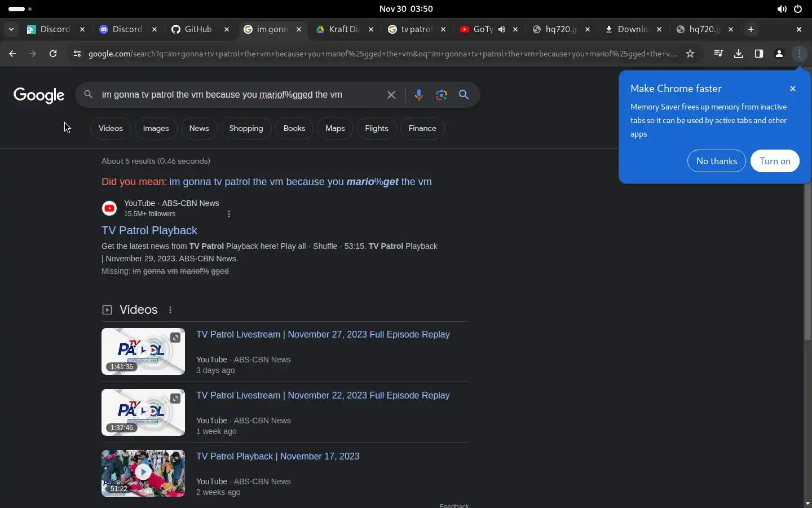Filter results by Maps
This screenshot has width=812, height=508.
coord(335,128)
